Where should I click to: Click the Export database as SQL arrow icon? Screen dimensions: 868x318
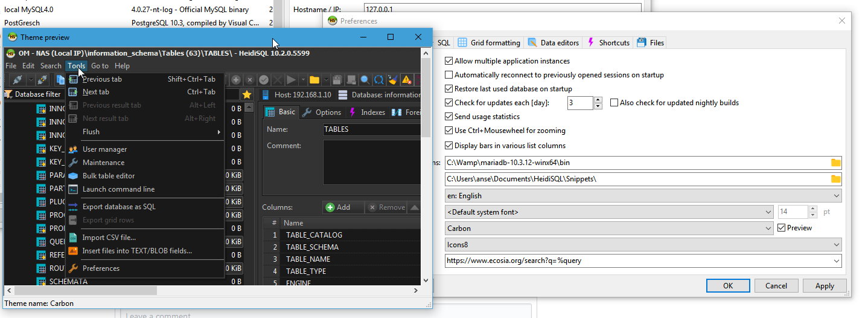click(72, 207)
